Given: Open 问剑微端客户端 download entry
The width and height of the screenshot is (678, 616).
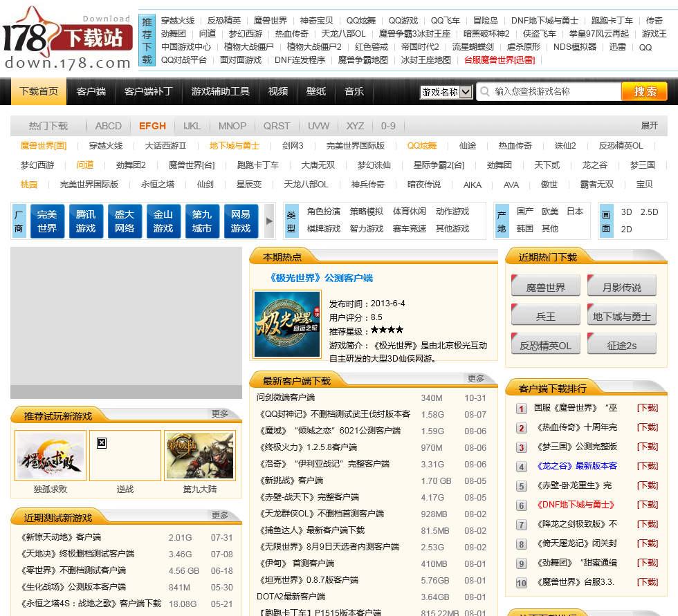Looking at the screenshot, I should [285, 398].
